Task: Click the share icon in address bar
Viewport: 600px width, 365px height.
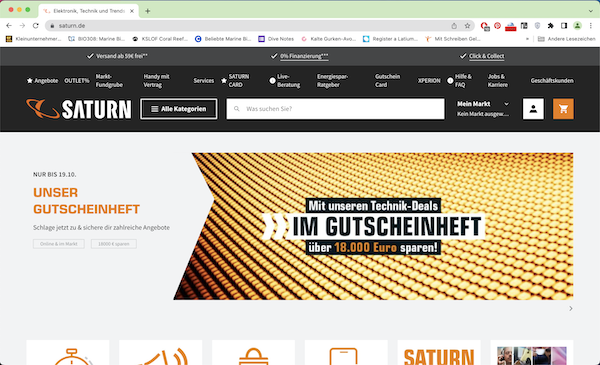Action: pos(454,26)
